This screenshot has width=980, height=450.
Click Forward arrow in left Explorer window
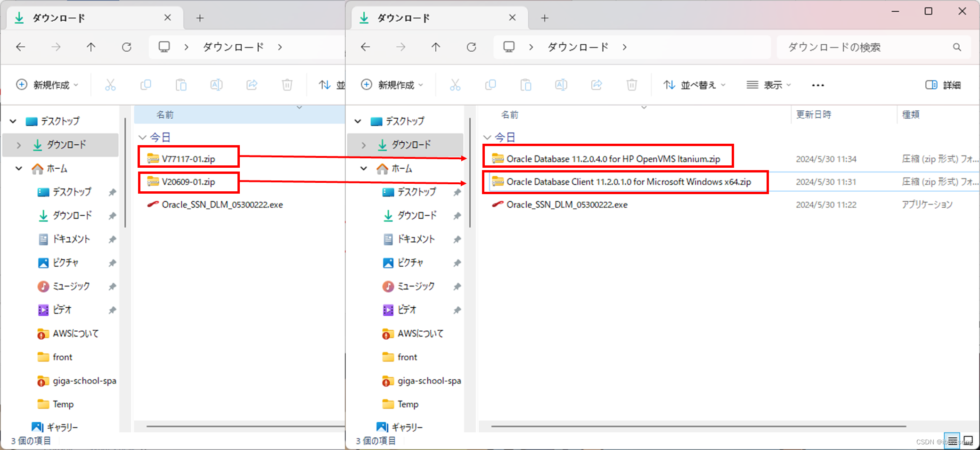point(56,47)
